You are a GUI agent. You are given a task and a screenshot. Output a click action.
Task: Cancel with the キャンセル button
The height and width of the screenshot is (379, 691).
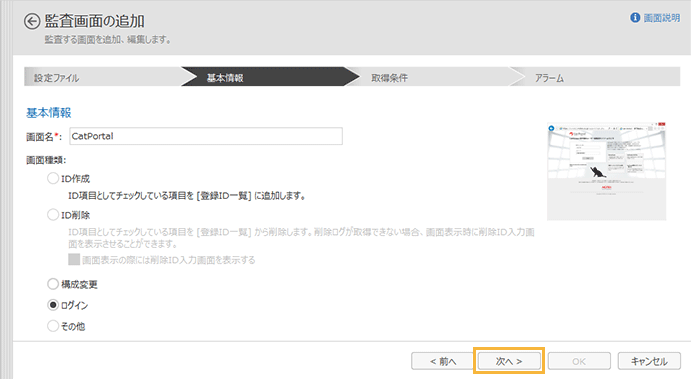(x=649, y=361)
